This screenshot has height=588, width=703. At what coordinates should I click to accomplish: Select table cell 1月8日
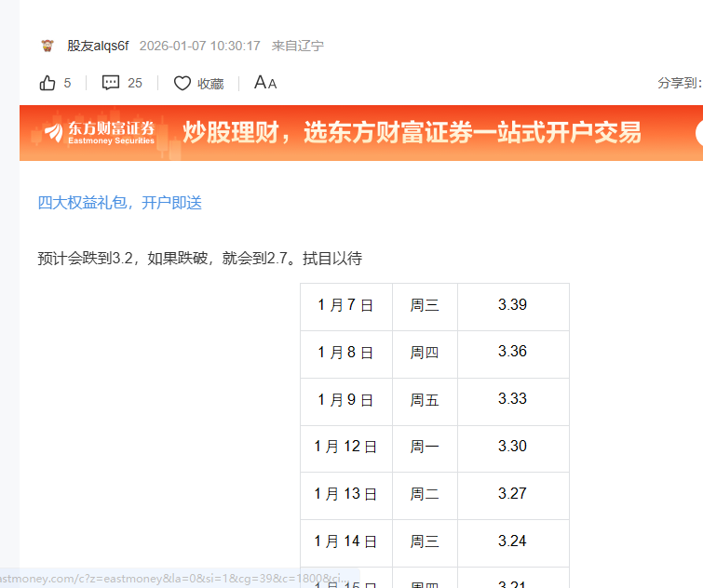click(x=346, y=354)
